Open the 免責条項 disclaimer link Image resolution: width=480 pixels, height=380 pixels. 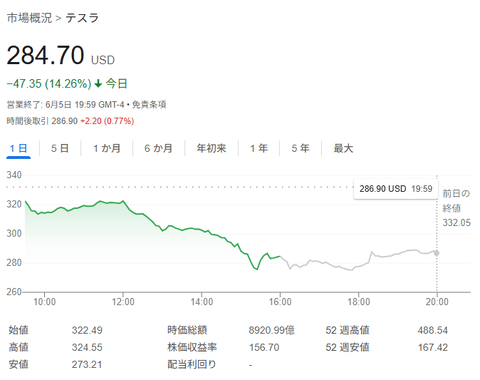[x=149, y=105]
